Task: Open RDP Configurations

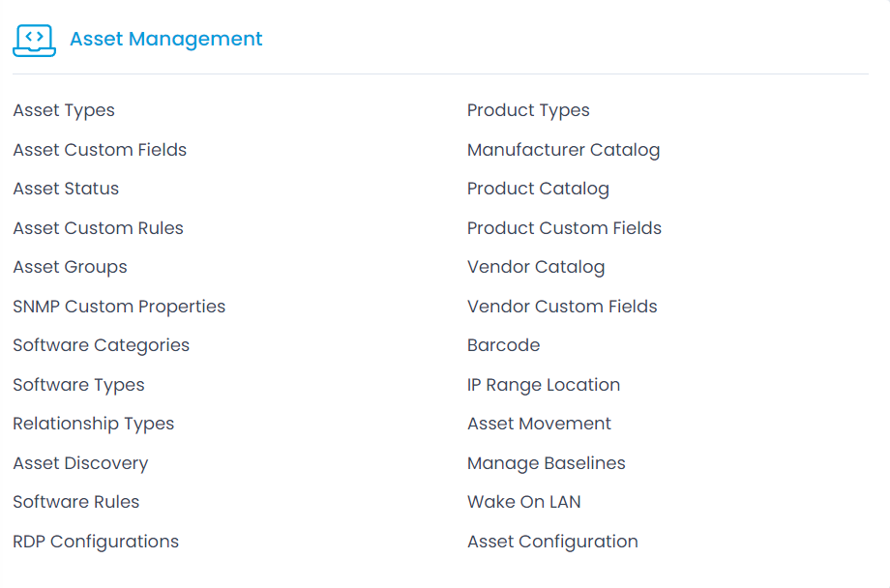Action: (x=96, y=542)
